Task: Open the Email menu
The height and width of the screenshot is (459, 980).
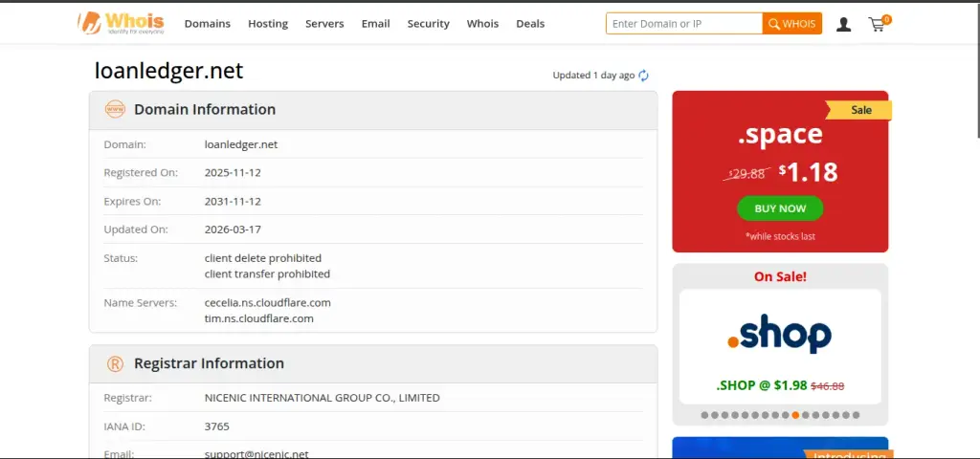Action: pos(375,24)
